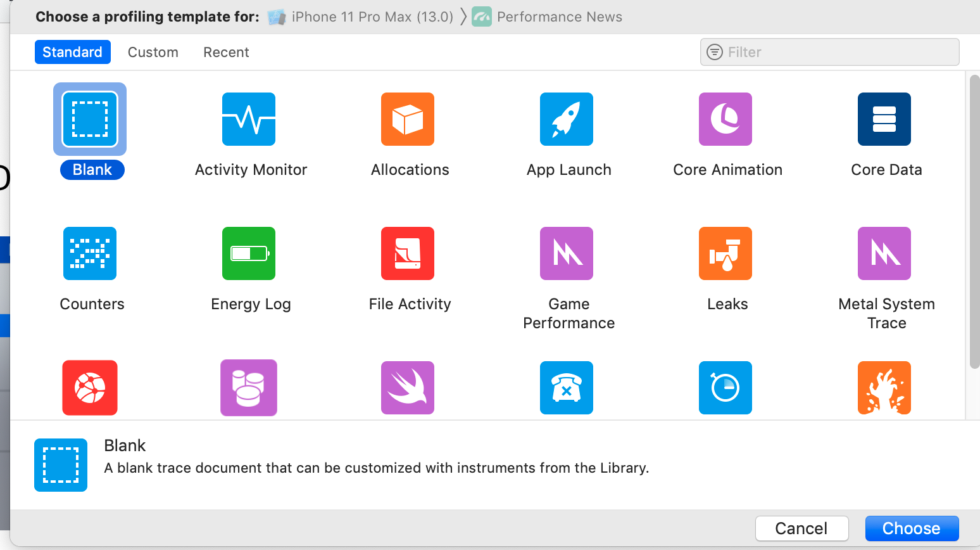The image size is (980, 550).
Task: Show the Recent tab
Action: (x=226, y=52)
